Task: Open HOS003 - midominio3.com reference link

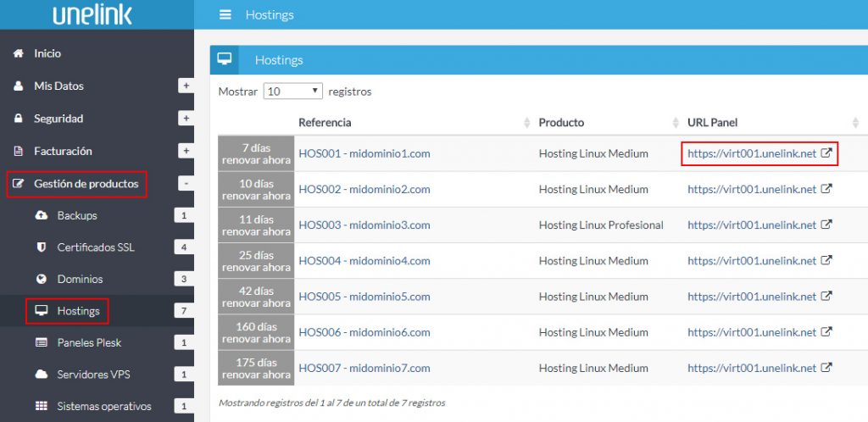Action: pyautogui.click(x=364, y=225)
